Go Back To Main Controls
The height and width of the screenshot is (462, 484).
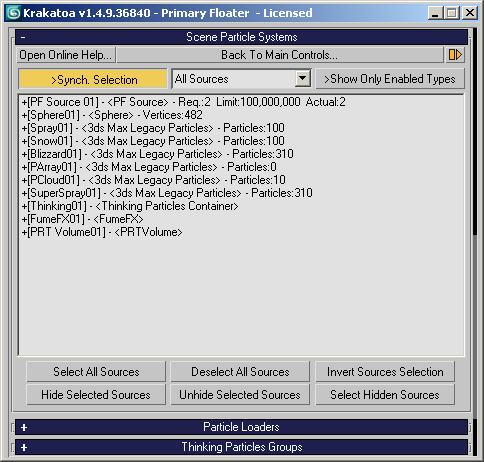(280, 55)
